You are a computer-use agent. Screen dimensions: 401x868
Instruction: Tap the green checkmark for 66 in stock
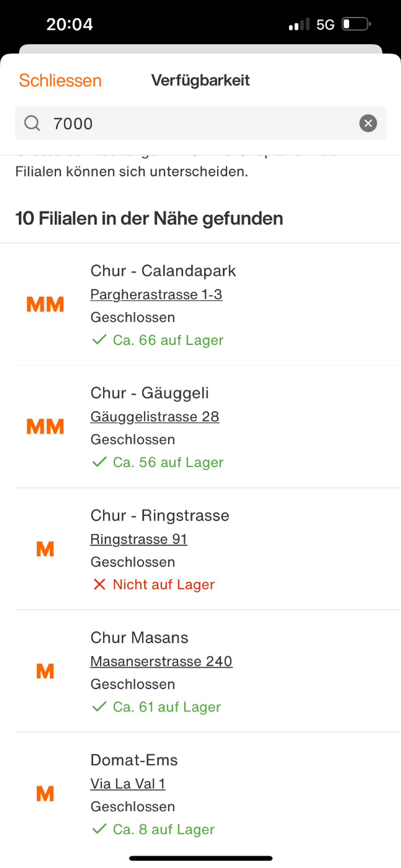(x=99, y=340)
